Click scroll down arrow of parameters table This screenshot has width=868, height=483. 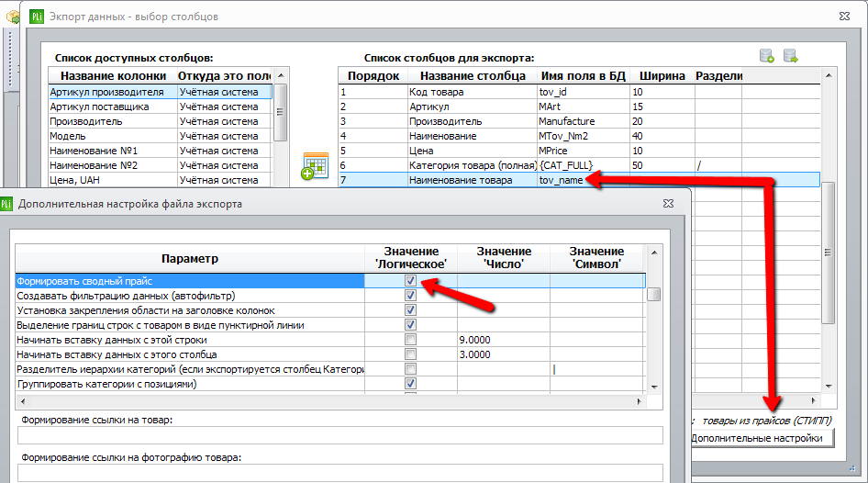(654, 387)
